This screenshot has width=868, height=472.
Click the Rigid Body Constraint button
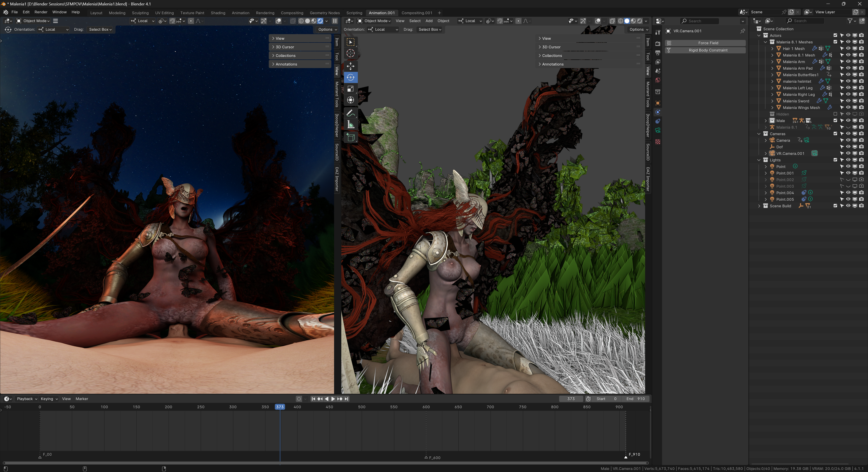point(705,50)
